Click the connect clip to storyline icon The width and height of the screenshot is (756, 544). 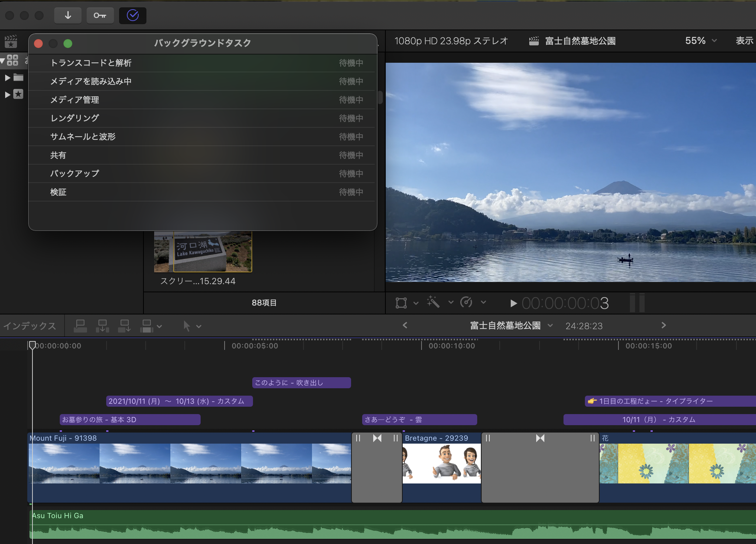tap(80, 326)
